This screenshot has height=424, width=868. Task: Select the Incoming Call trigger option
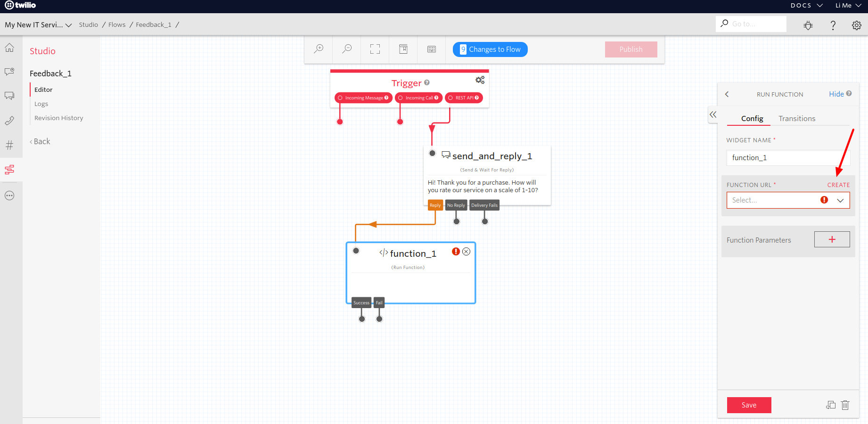pyautogui.click(x=418, y=98)
